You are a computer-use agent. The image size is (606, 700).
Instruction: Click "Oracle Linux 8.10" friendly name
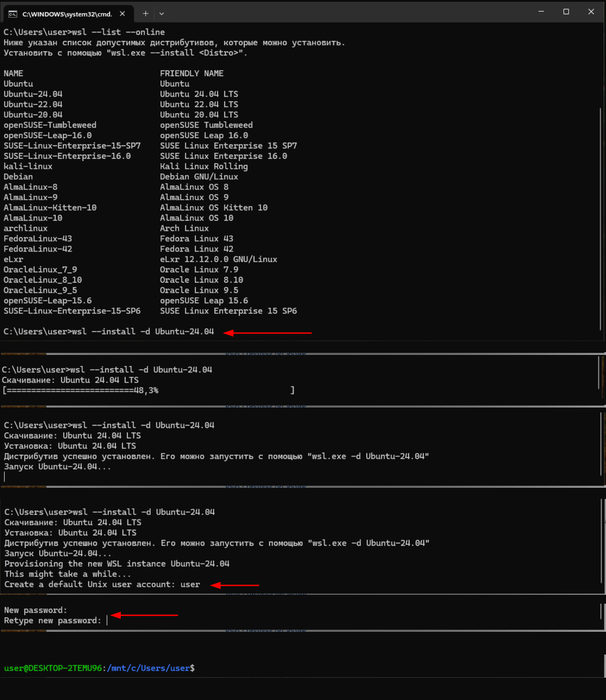(201, 280)
